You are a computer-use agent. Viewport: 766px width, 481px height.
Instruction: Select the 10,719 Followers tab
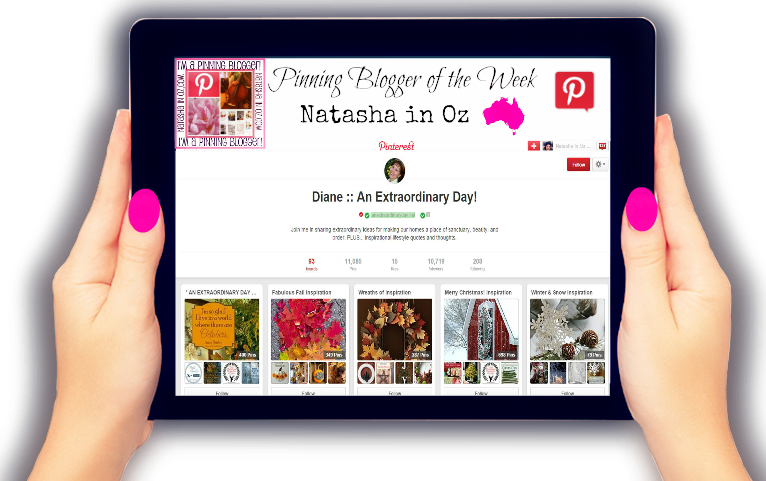tap(436, 264)
